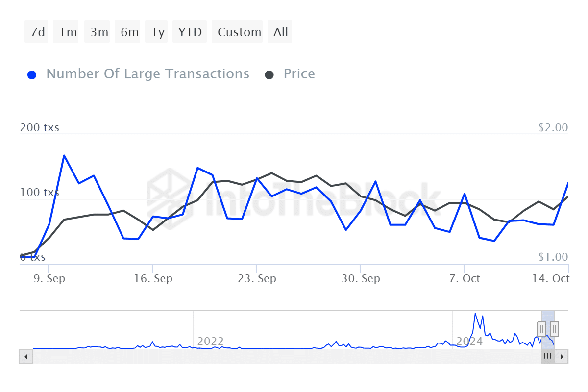Open the Custom date range picker
This screenshot has height=392, width=588.
pyautogui.click(x=239, y=32)
